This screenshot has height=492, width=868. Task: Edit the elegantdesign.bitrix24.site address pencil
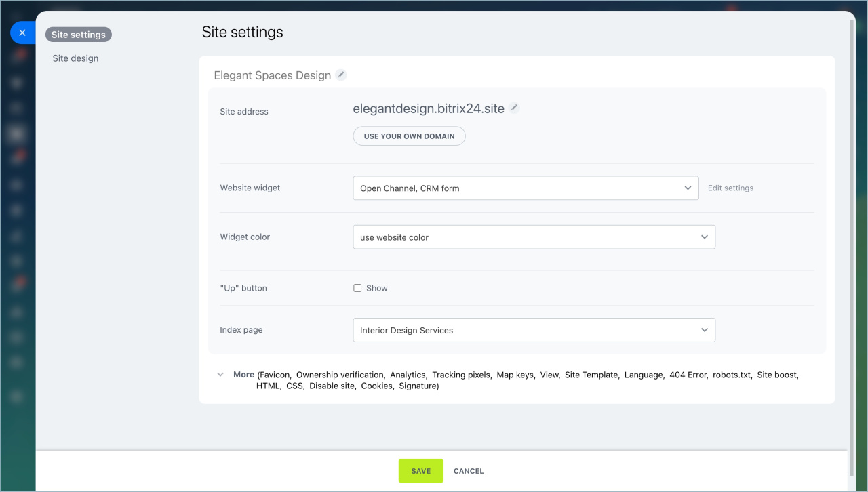point(515,108)
